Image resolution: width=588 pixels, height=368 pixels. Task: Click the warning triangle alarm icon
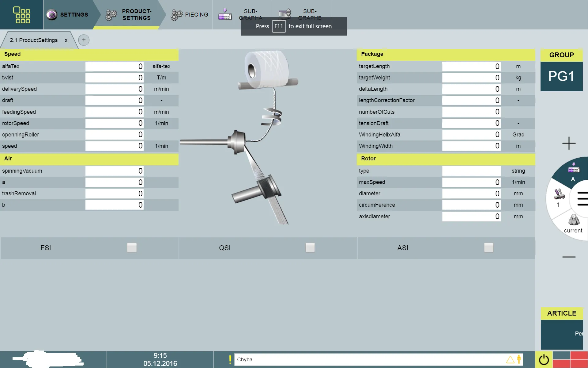[x=510, y=359]
